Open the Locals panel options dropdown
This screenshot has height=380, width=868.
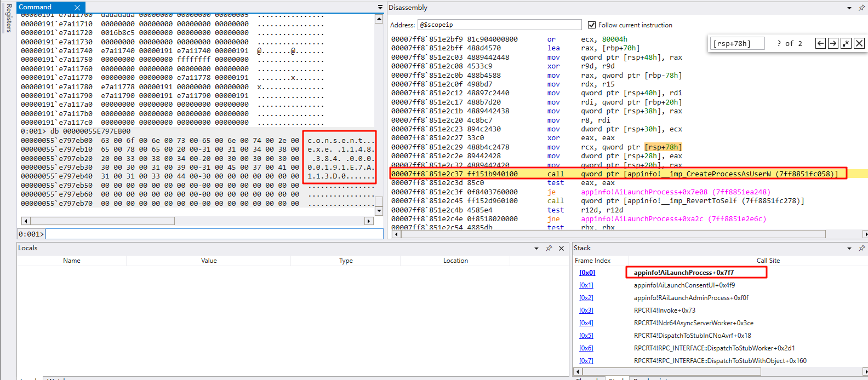click(x=536, y=248)
